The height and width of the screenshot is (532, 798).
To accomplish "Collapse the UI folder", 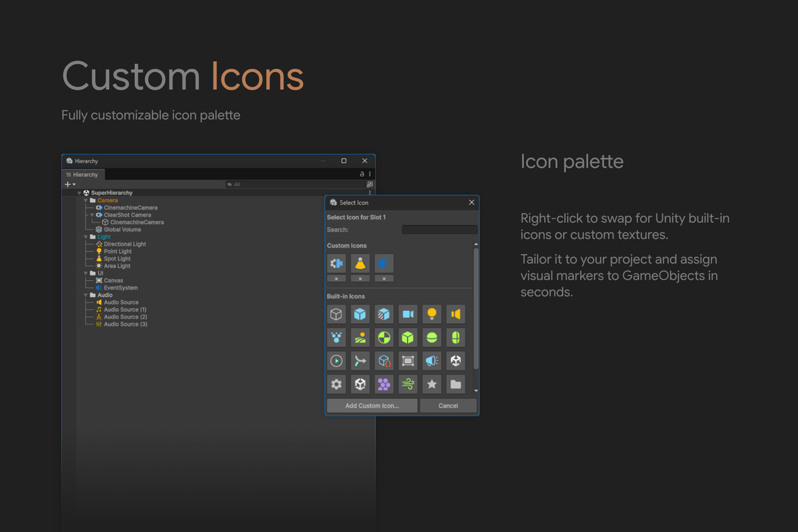I will pyautogui.click(x=86, y=273).
